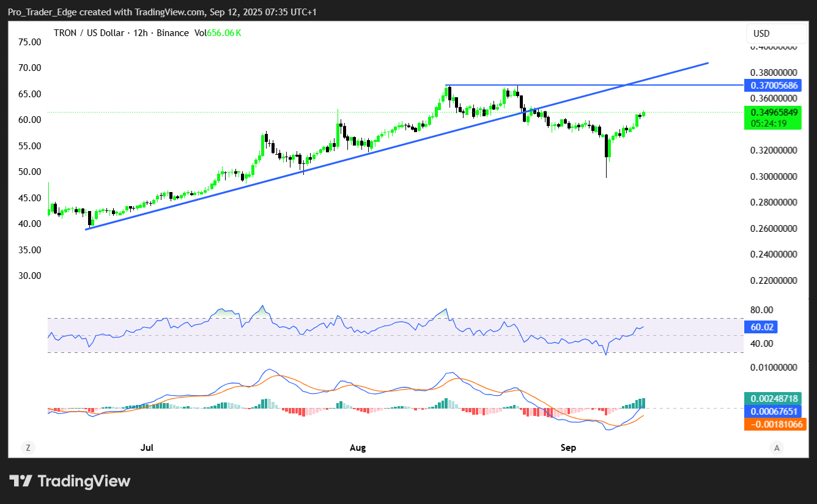
Task: Click the Vol 656.06 K value
Action: click(218, 33)
